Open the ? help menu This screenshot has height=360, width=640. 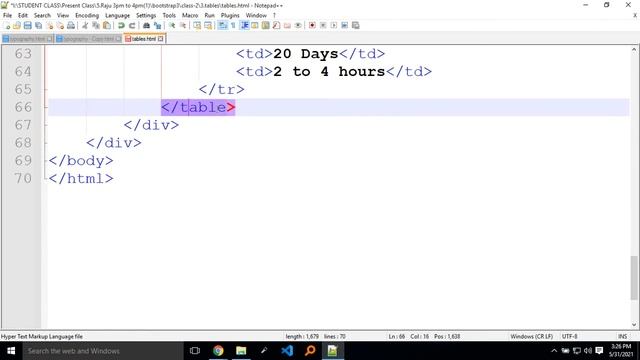pyautogui.click(x=274, y=15)
